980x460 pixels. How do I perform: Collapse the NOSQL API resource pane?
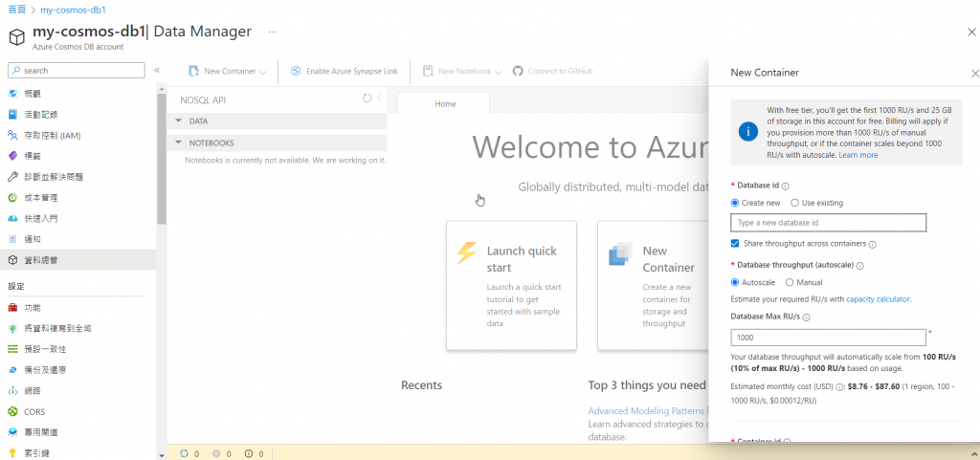379,99
